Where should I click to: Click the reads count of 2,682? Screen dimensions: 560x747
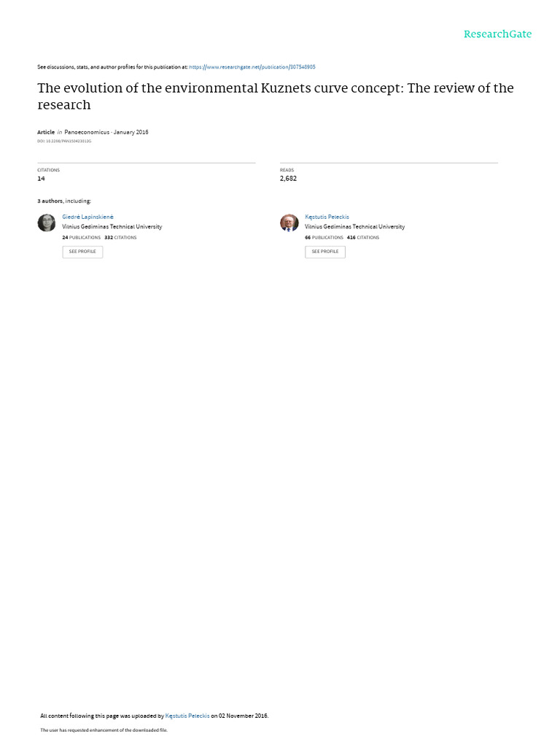pyautogui.click(x=288, y=179)
